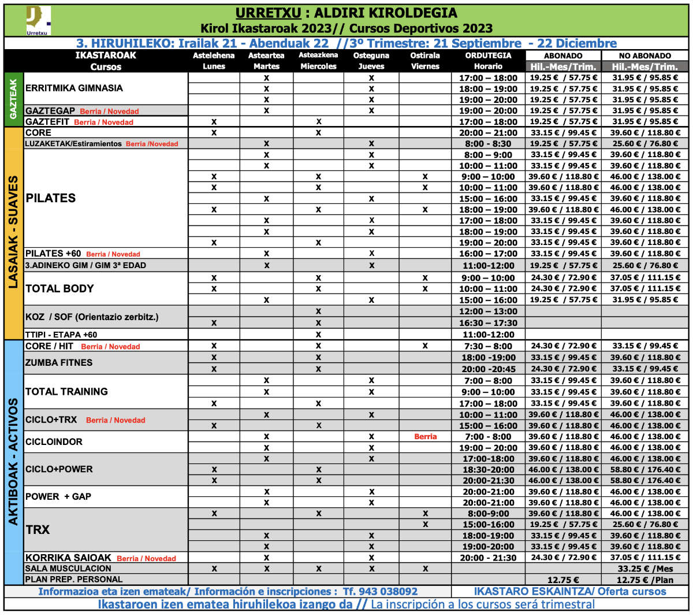Click the Lunes X mark for GAZTEFIT
Screen dimensions: 693x616
[x=214, y=122]
